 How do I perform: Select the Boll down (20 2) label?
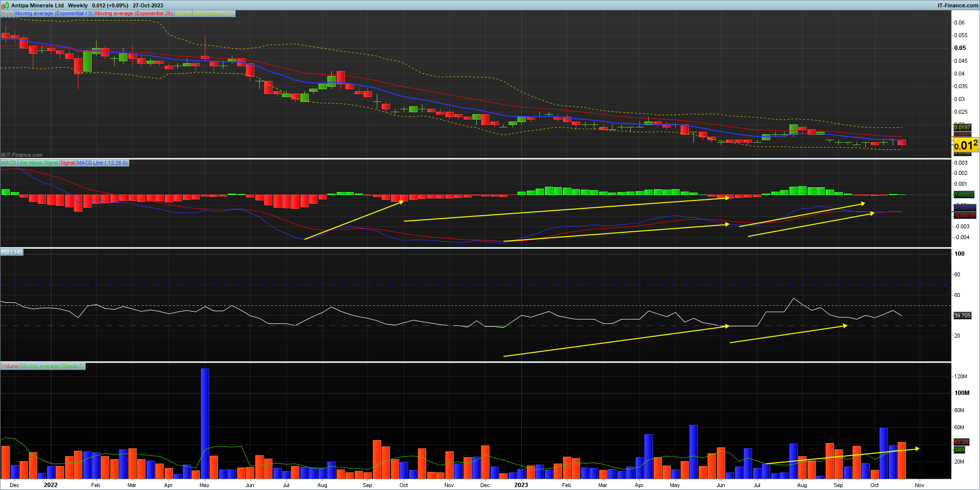pos(214,13)
